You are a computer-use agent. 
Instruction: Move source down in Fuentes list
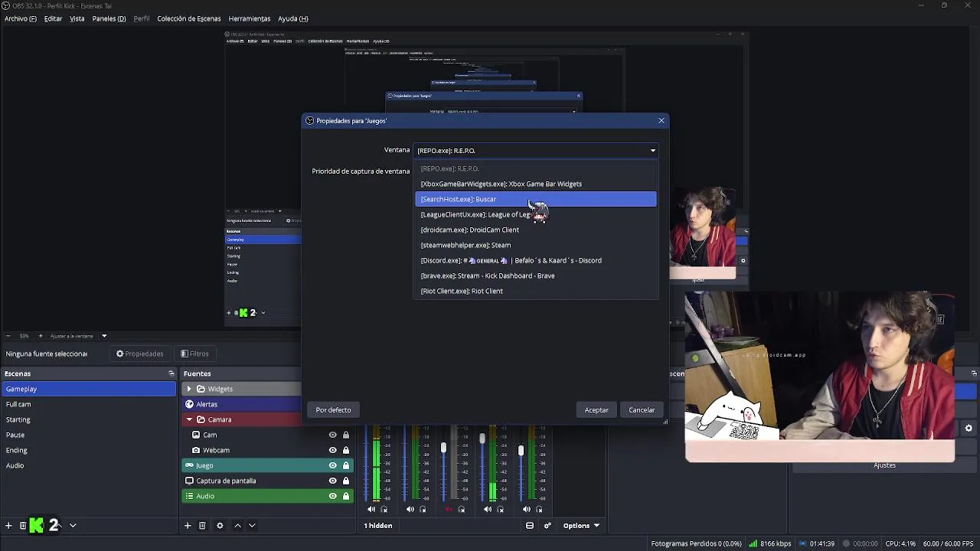(252, 526)
